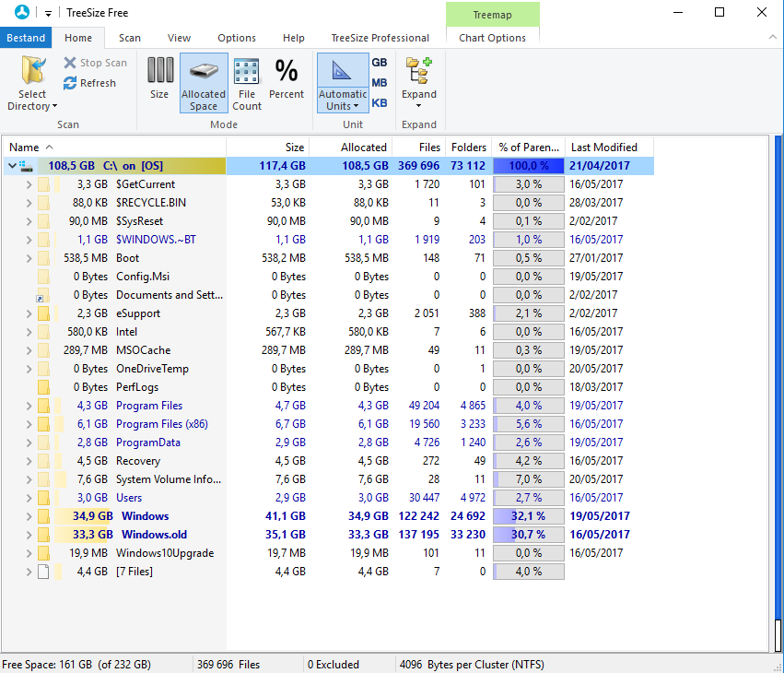Click Free Space status bar text

click(x=76, y=665)
